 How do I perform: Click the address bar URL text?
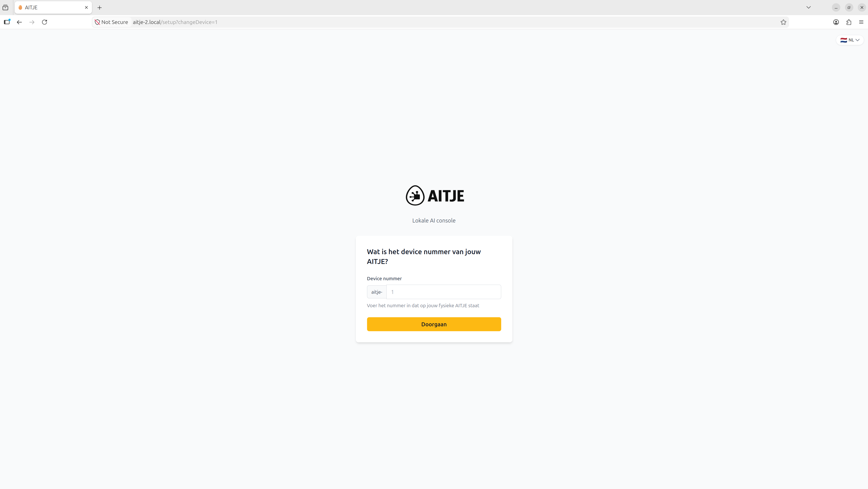coord(175,22)
